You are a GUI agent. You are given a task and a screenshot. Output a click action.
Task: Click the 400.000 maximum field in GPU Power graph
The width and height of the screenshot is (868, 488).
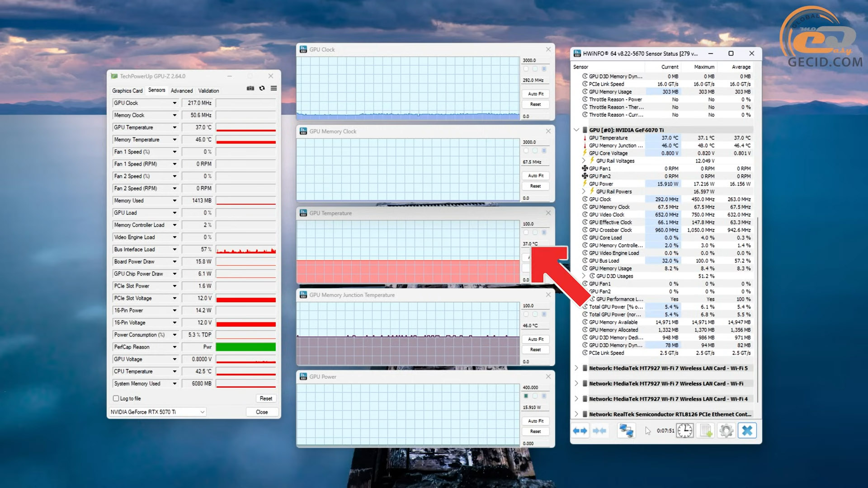pyautogui.click(x=536, y=387)
